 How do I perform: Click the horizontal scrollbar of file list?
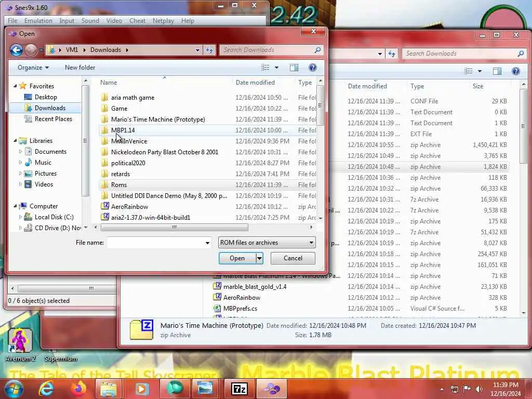[174, 227]
